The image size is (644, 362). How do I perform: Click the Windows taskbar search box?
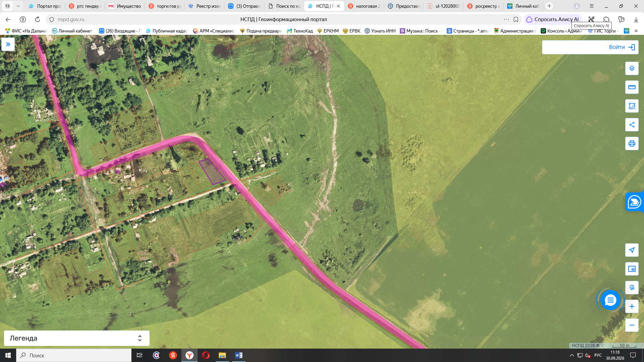(74, 355)
